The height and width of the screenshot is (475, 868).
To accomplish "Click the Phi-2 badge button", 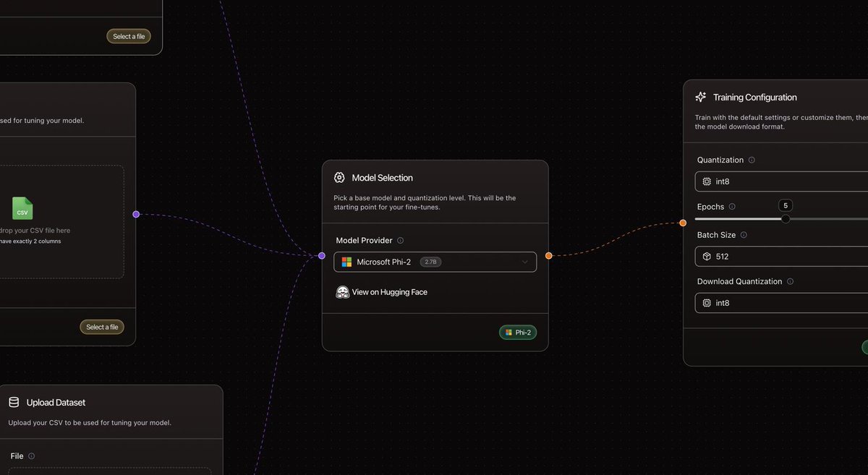I will pos(518,333).
